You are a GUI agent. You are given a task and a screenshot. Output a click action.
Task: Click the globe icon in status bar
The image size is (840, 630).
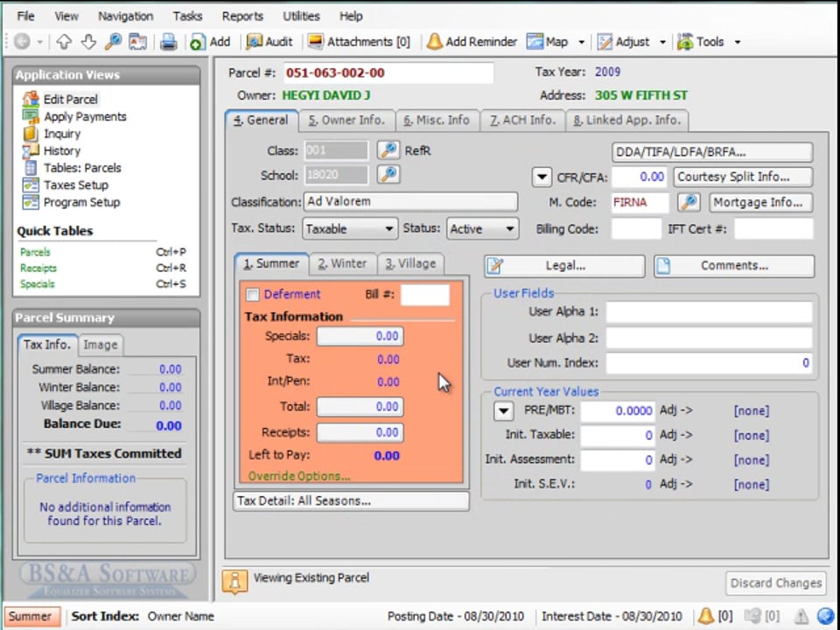coord(826,616)
